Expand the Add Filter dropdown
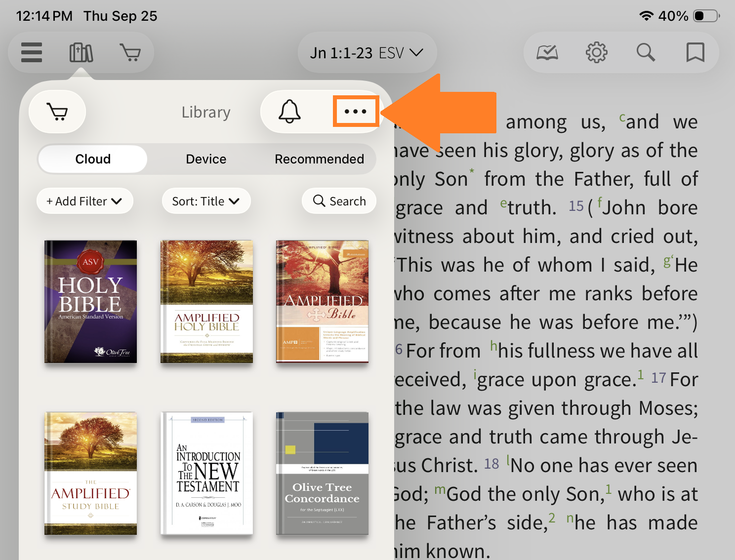 click(84, 201)
